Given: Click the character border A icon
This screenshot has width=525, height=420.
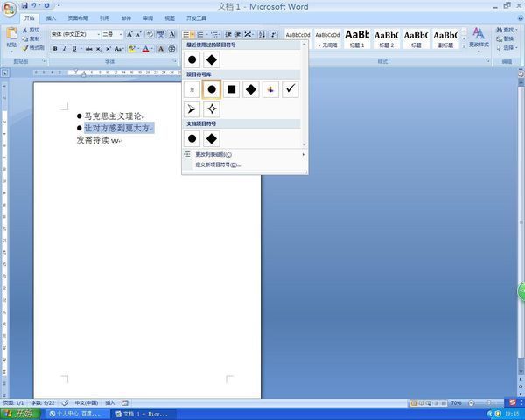Looking at the screenshot, I should pyautogui.click(x=171, y=34).
